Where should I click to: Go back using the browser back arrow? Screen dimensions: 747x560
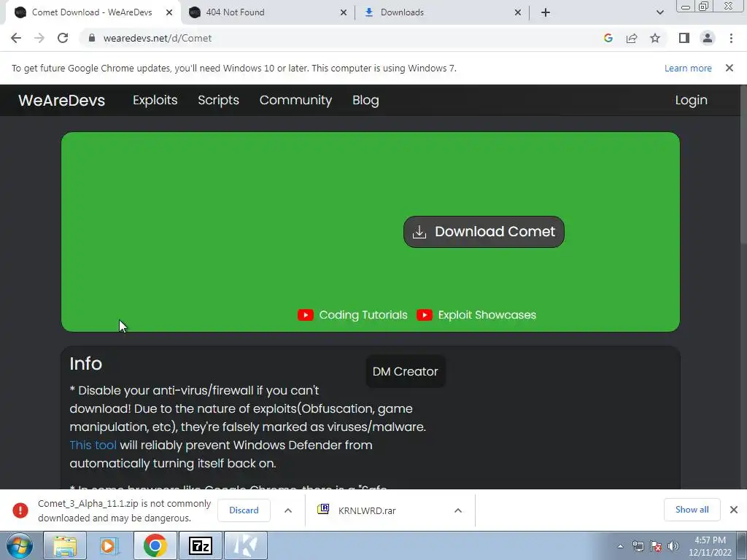(16, 38)
